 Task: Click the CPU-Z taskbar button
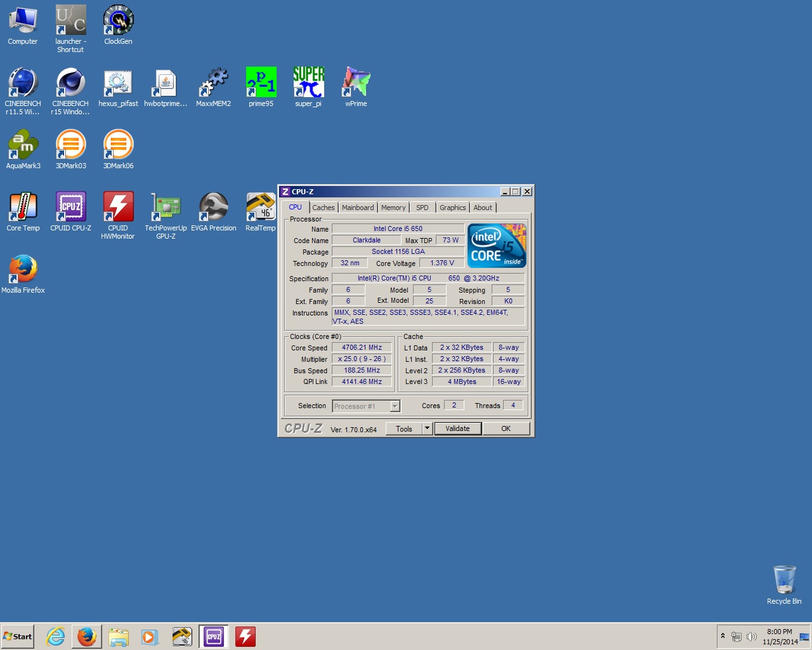click(214, 637)
